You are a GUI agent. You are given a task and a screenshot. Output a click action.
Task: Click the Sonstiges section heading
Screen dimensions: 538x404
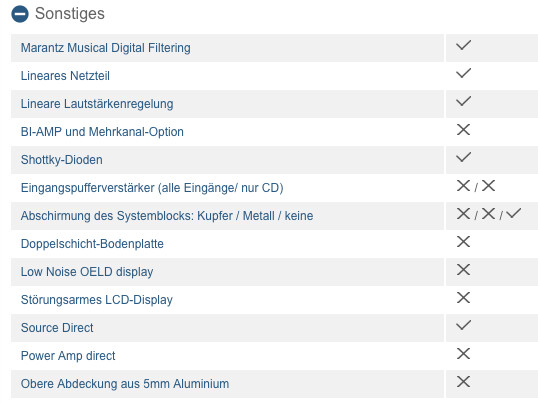point(70,14)
